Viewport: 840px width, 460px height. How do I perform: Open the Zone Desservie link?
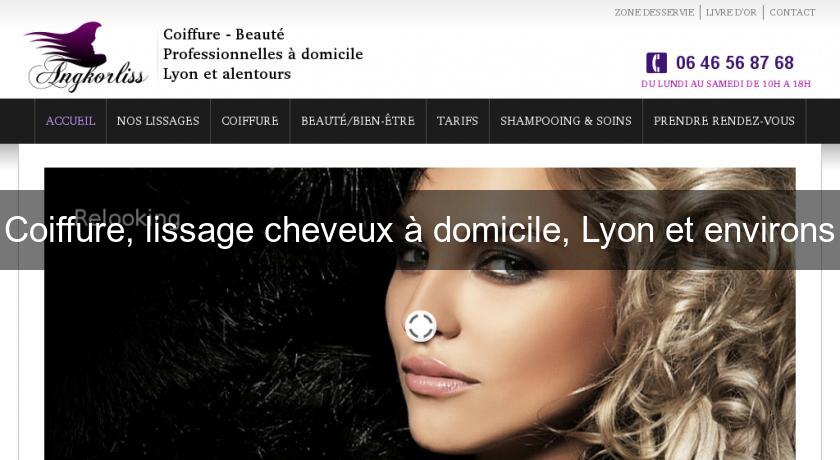click(654, 12)
